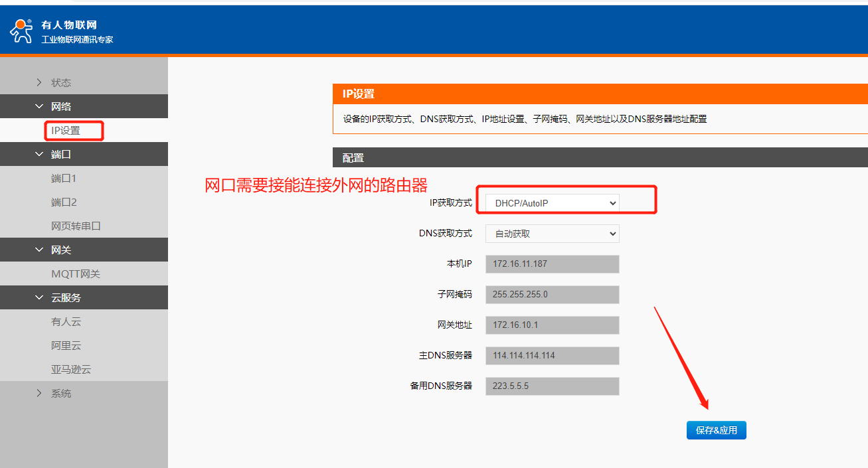Open the MQTT网关 page
The image size is (868, 468).
coord(76,274)
